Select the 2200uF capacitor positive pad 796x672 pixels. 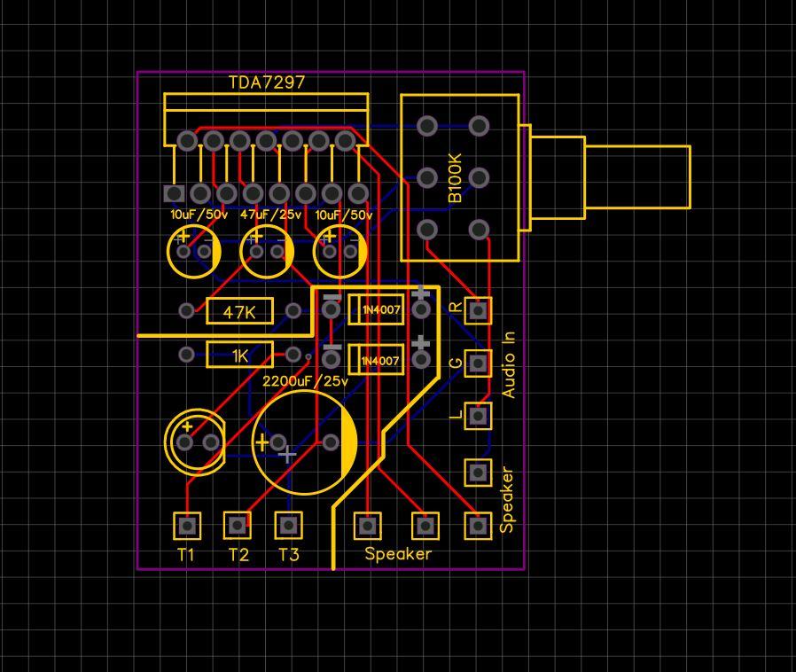click(x=277, y=442)
